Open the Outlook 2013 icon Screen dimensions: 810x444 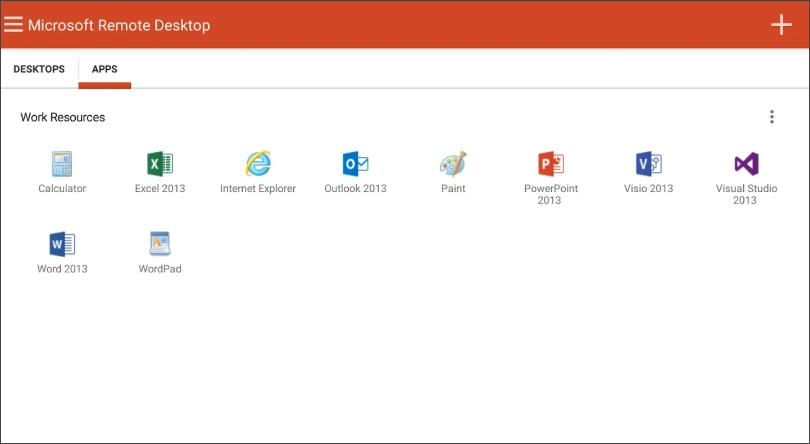point(355,164)
